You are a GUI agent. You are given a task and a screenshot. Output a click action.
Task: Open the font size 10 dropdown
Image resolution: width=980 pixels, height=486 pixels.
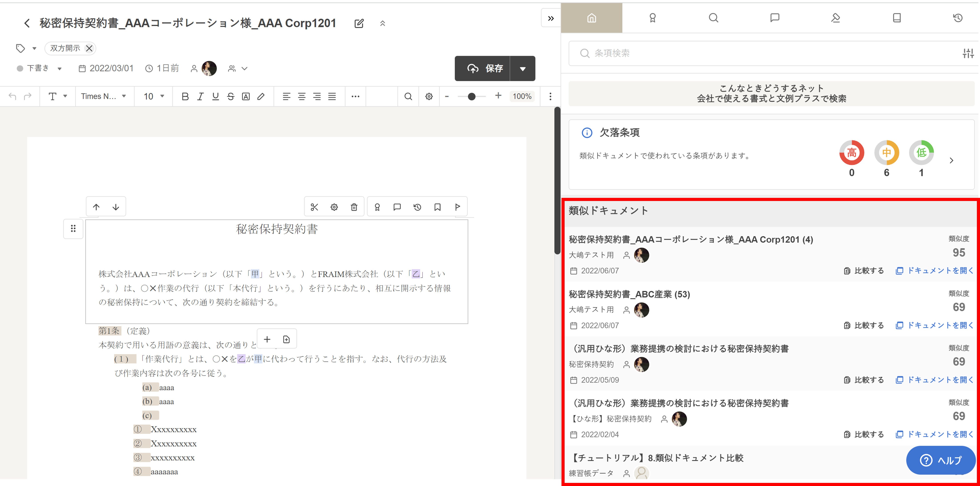[x=154, y=96]
